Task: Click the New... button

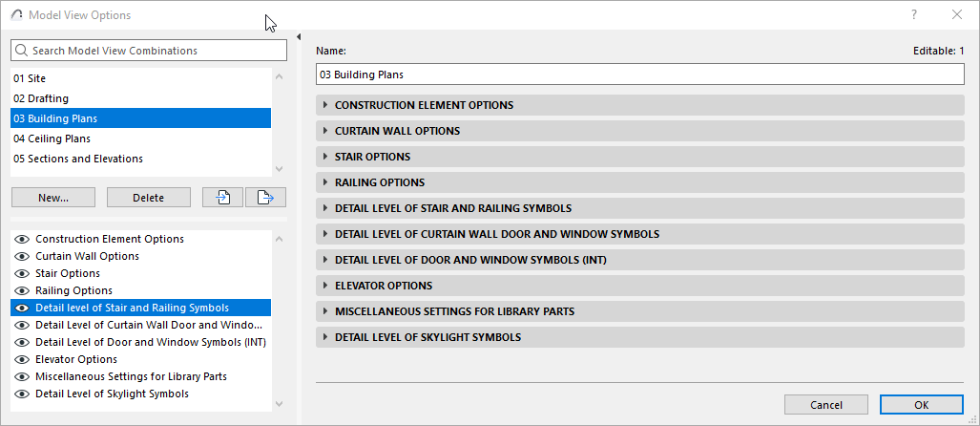Action: tap(53, 198)
